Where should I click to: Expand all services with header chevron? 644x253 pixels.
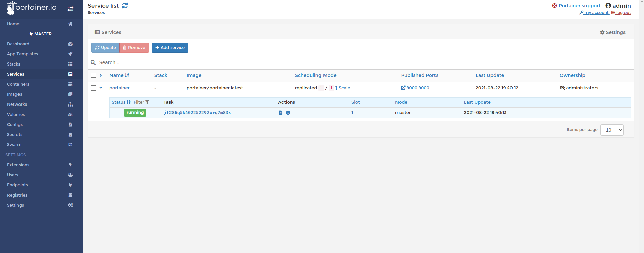[101, 75]
